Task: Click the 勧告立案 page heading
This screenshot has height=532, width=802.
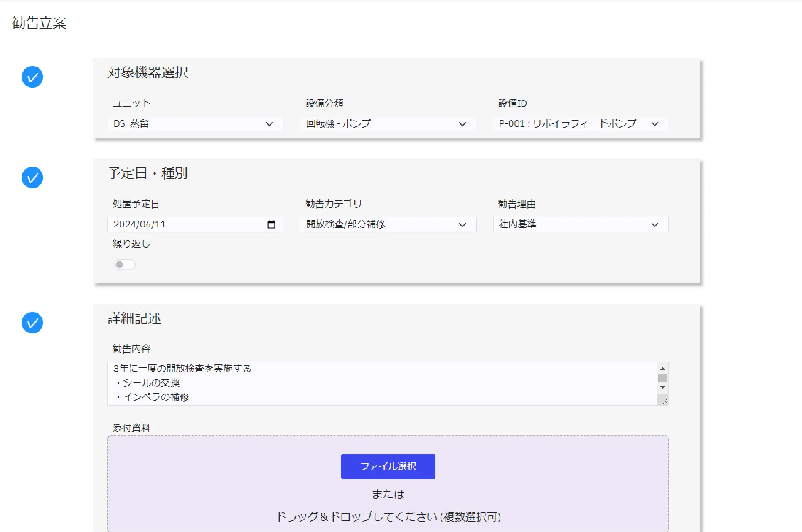Action: [x=39, y=23]
